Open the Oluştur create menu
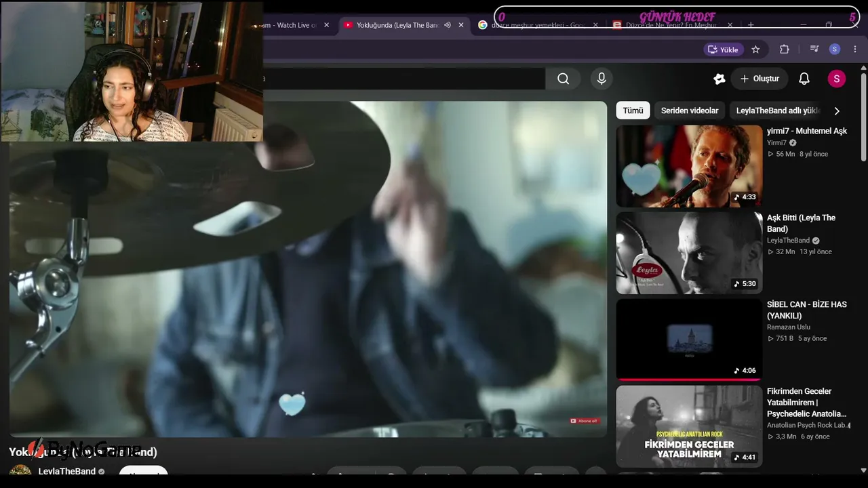Image resolution: width=868 pixels, height=488 pixels. (759, 79)
